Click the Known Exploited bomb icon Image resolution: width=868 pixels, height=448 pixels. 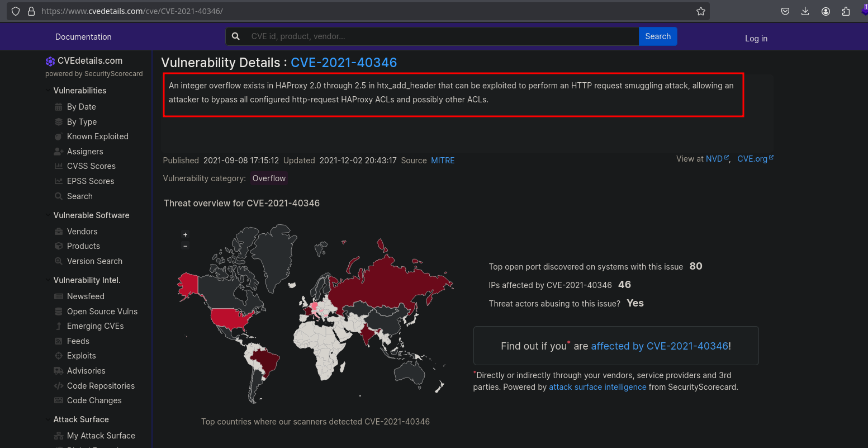(59, 136)
